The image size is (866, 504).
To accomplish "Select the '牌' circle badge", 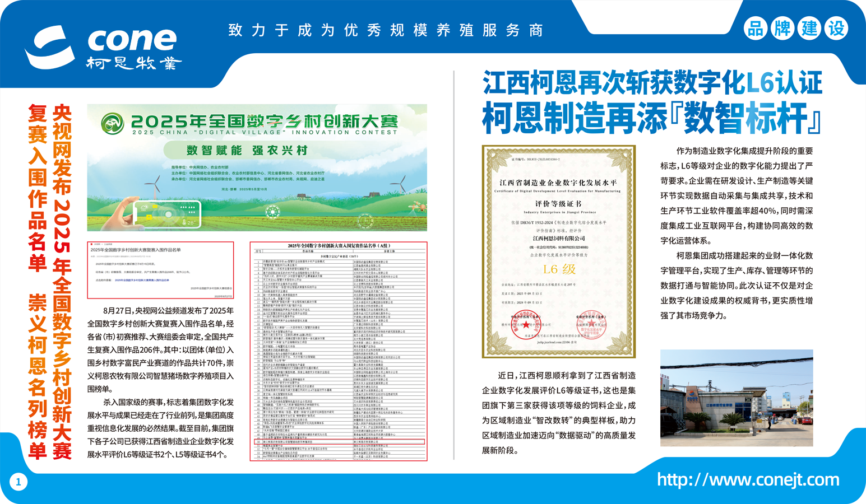I will tap(782, 28).
